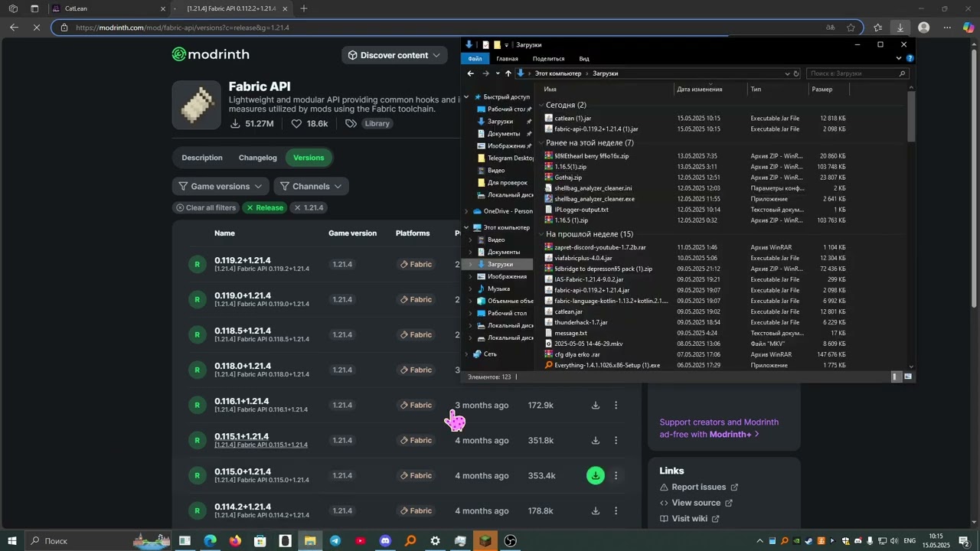The image size is (980, 551).
Task: Open the 'Файл' menu in Explorer
Action: point(475,59)
